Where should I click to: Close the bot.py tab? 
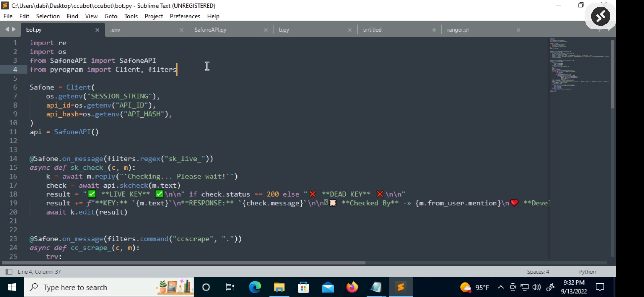click(97, 30)
